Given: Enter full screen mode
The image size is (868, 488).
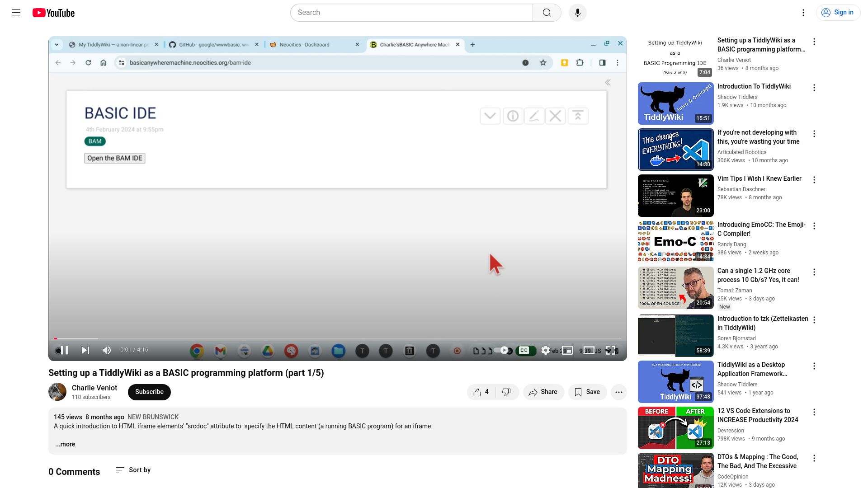Looking at the screenshot, I should tap(611, 350).
